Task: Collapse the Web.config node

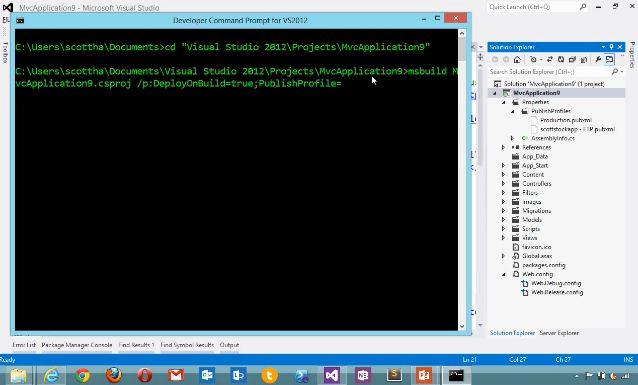Action: [504, 274]
